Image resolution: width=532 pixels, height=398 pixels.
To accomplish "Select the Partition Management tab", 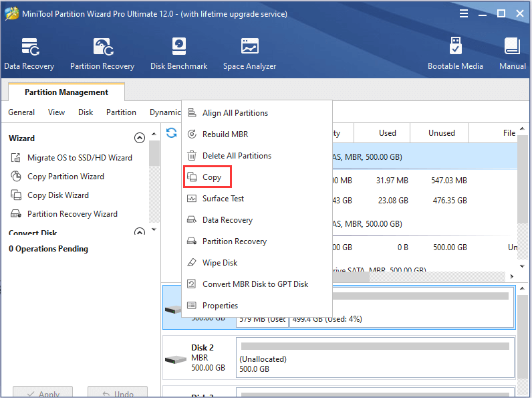I will point(67,92).
